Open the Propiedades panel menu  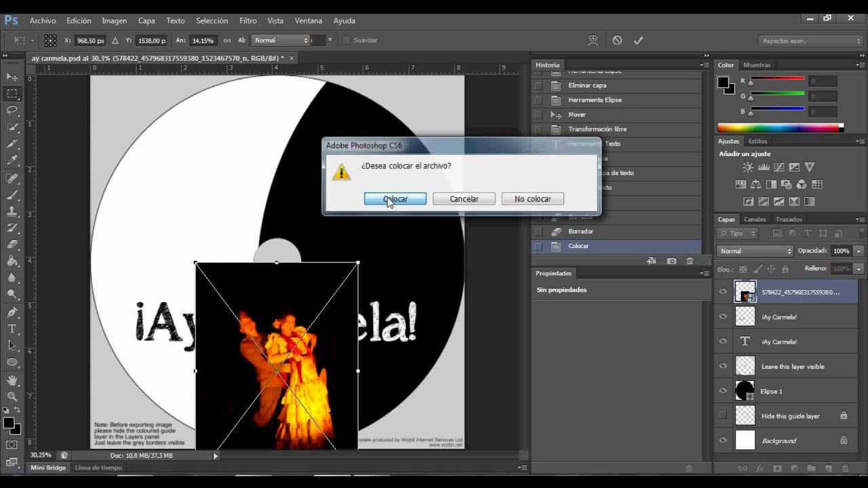tap(705, 273)
